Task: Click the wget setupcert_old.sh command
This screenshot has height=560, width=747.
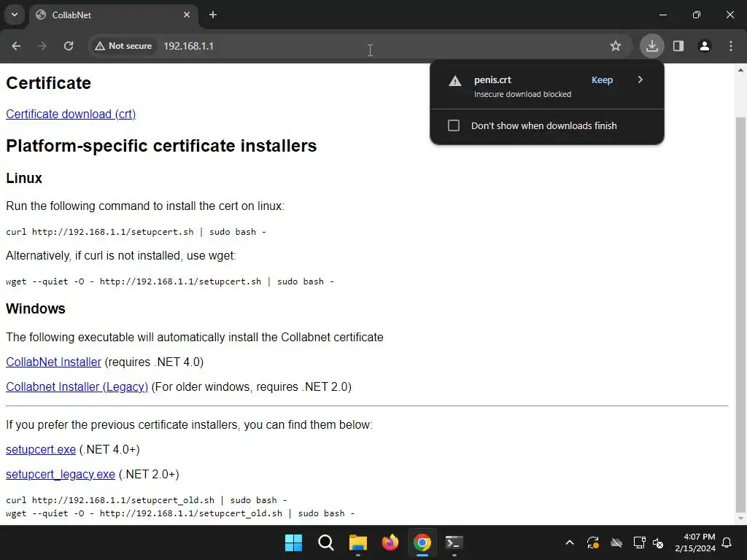Action: [180, 513]
